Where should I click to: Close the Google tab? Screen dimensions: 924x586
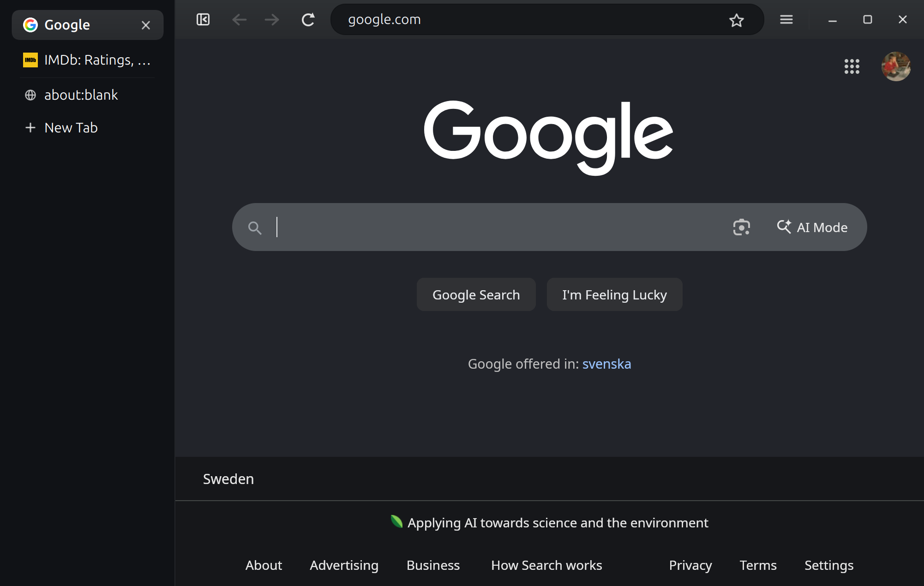(146, 25)
